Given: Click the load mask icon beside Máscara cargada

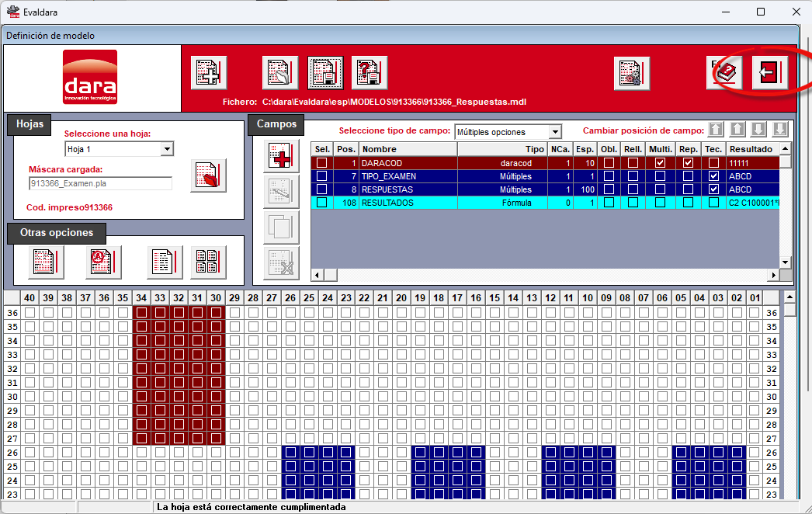Looking at the screenshot, I should (208, 175).
